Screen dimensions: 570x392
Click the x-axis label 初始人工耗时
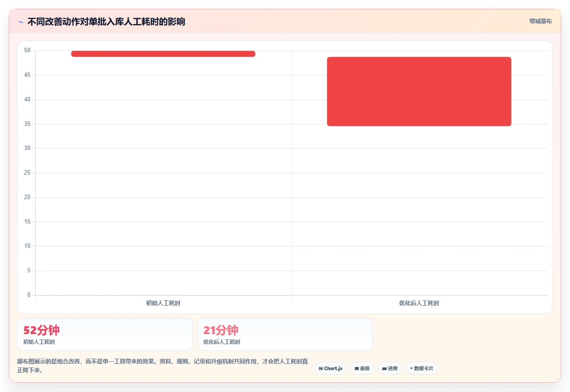(x=163, y=303)
